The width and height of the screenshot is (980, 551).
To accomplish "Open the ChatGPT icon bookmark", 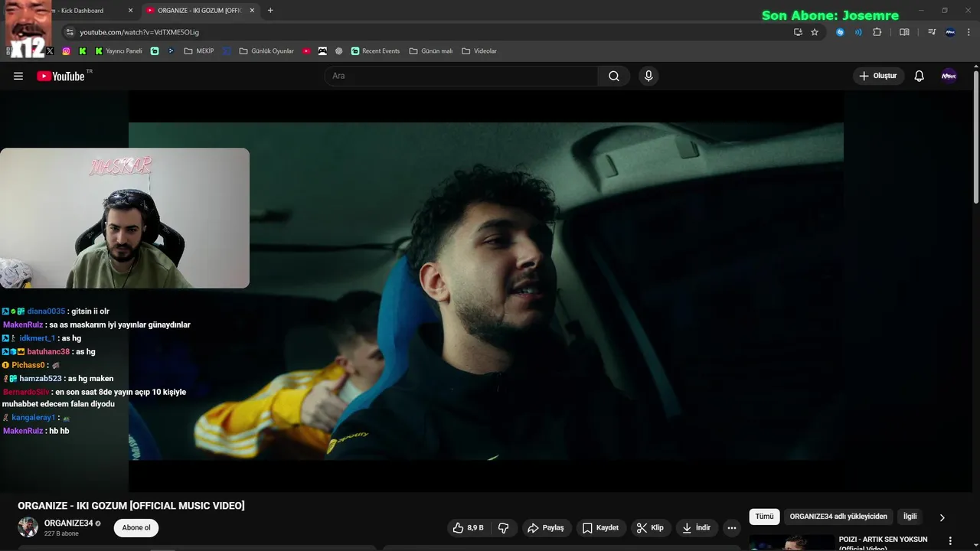I will coord(338,51).
